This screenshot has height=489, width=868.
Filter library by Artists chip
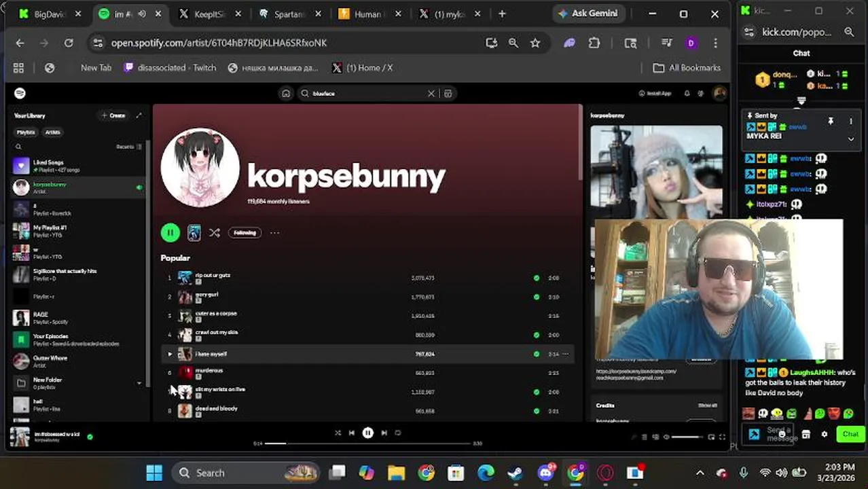click(x=52, y=132)
